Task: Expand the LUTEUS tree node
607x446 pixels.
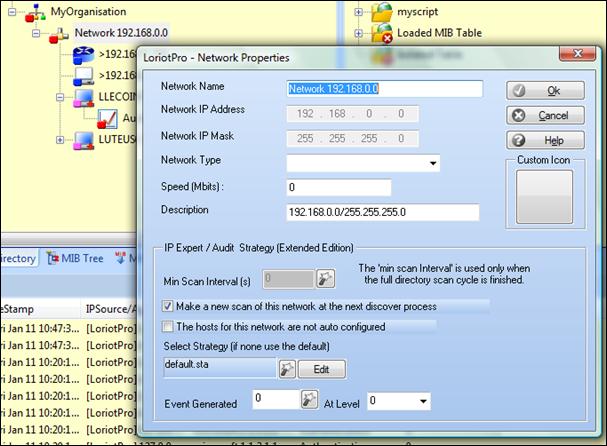Action: 60,139
